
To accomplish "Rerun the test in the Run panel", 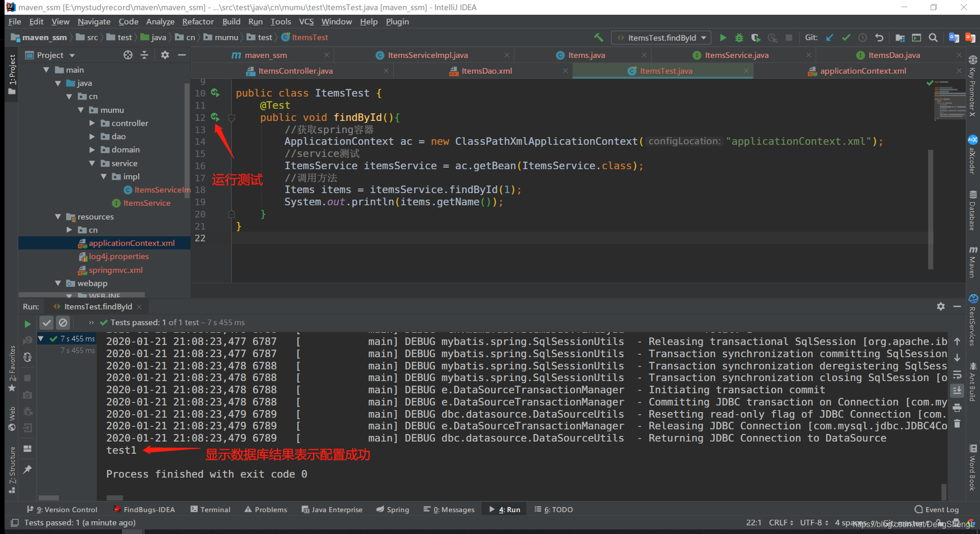I will coord(28,324).
